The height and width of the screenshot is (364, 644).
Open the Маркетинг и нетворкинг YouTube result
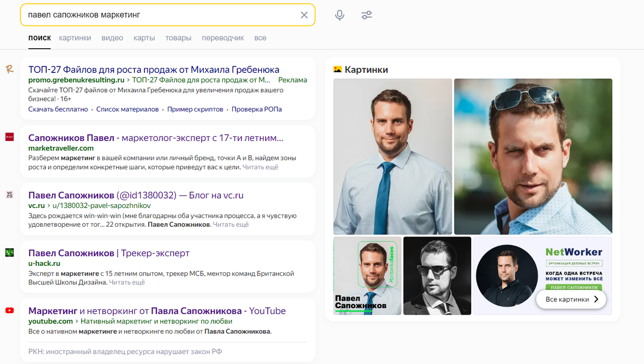(x=157, y=311)
